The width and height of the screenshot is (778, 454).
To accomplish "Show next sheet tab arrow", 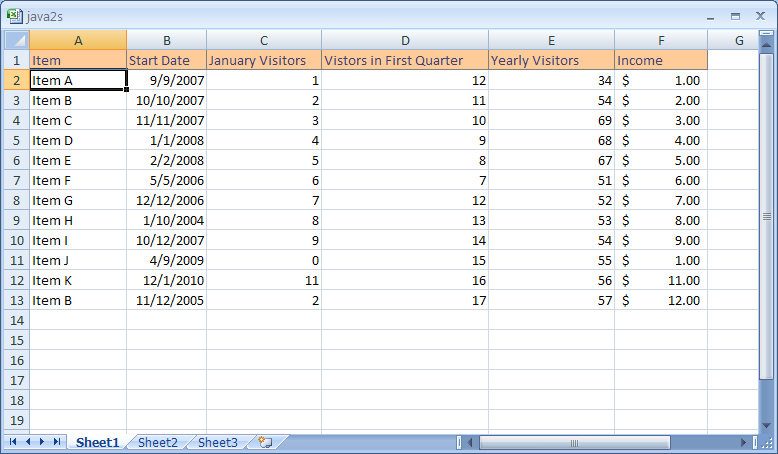I will [x=42, y=442].
